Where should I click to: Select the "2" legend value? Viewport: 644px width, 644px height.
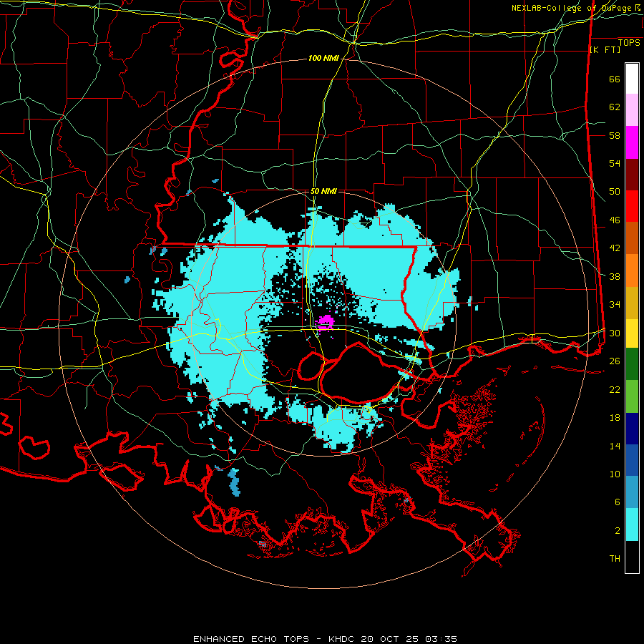coord(618,531)
